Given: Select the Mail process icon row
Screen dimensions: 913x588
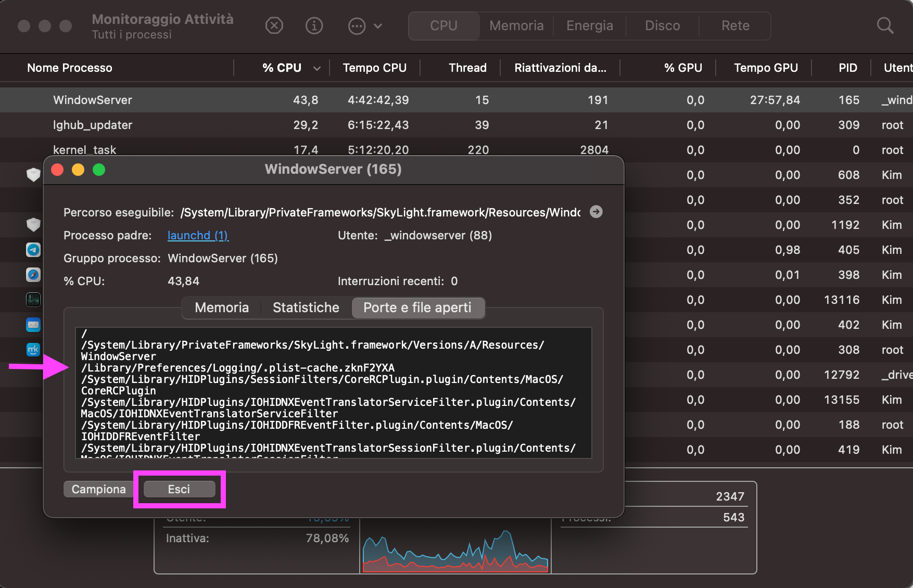Looking at the screenshot, I should 33,325.
